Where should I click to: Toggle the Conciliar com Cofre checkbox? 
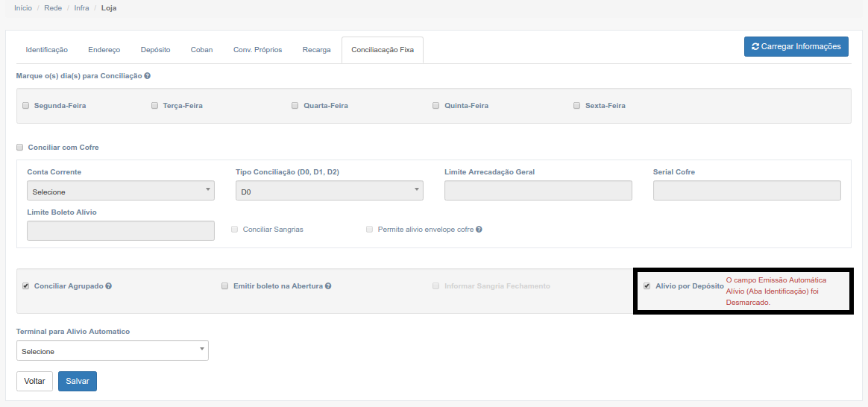click(x=20, y=148)
